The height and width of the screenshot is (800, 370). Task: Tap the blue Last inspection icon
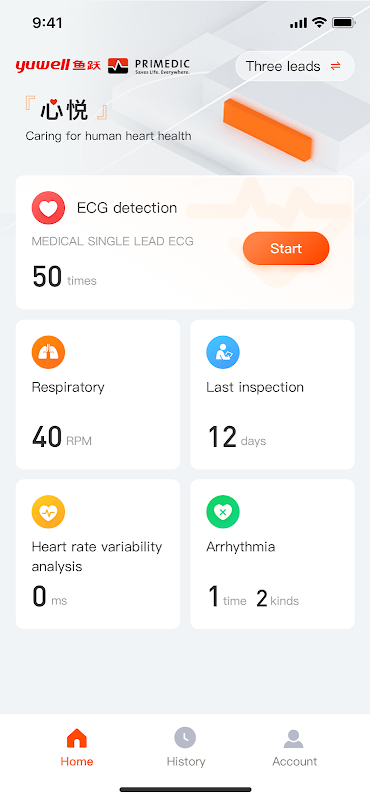click(x=223, y=352)
